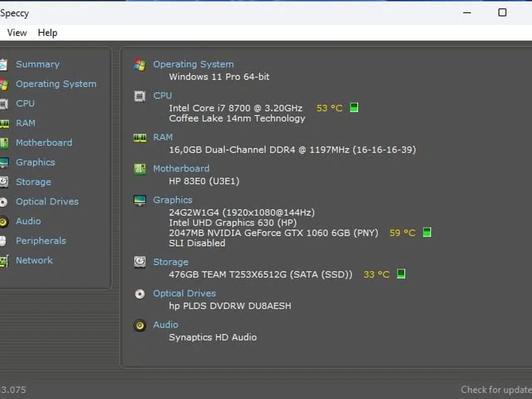
Task: Select Network in the sidebar
Action: click(34, 260)
